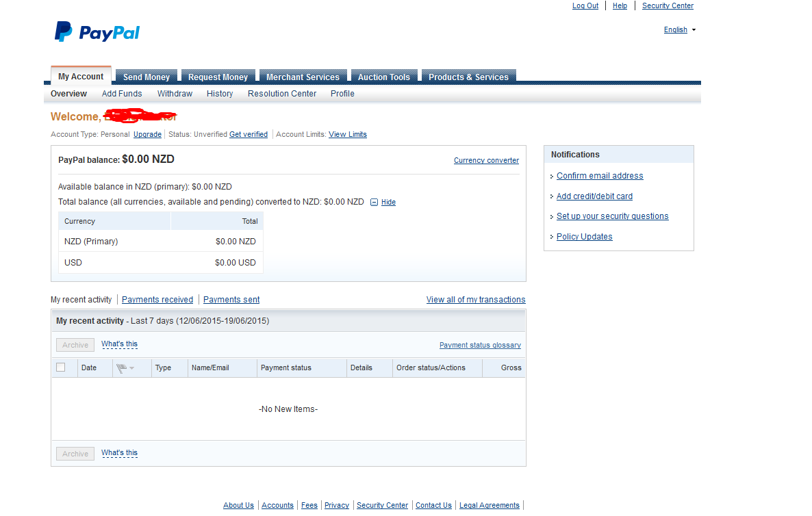Click Set up your security questions
The image size is (812, 516).
pos(613,216)
